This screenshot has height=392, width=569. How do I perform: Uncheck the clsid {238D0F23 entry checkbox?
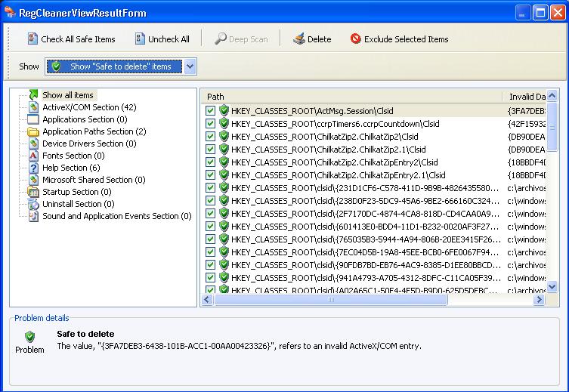click(x=210, y=201)
